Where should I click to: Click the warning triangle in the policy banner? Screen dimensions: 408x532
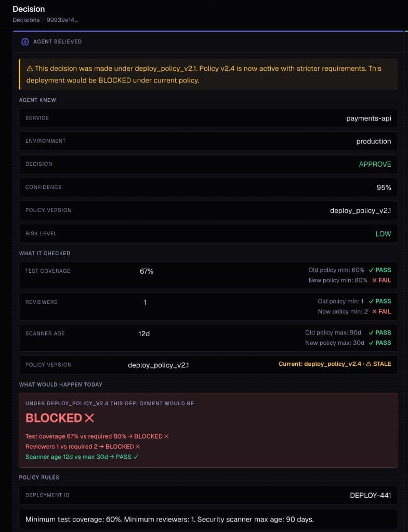click(30, 69)
